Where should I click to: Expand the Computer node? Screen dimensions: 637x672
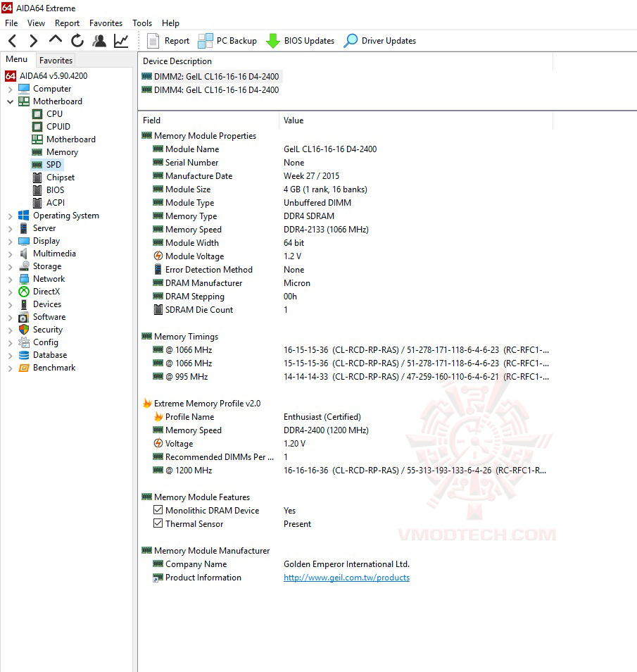[11, 89]
